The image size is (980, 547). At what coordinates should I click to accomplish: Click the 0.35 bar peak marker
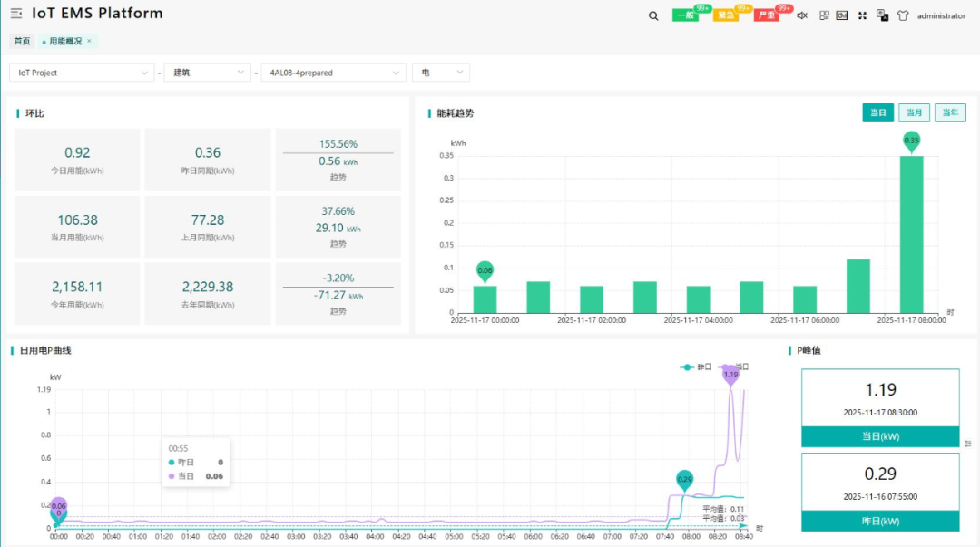(911, 142)
